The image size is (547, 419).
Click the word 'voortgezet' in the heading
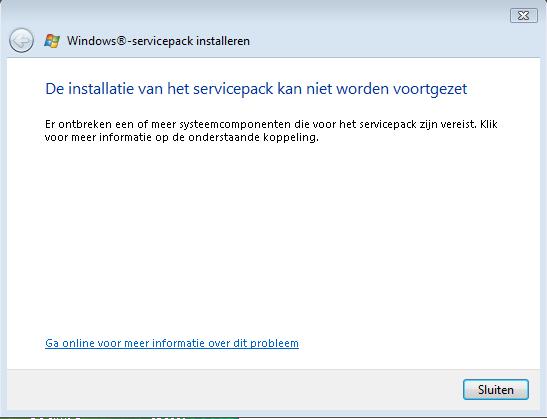(x=430, y=89)
